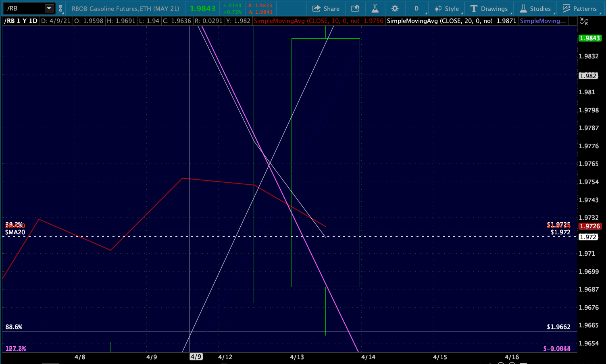Image resolution: width=606 pixels, height=364 pixels.
Task: Select the purple truncated SimpleMoving label
Action: pos(543,21)
